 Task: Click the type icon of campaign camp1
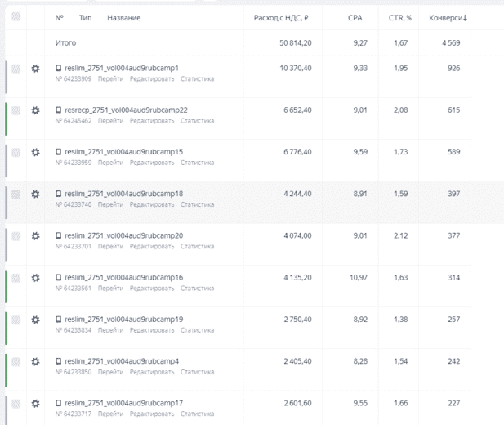pyautogui.click(x=59, y=68)
